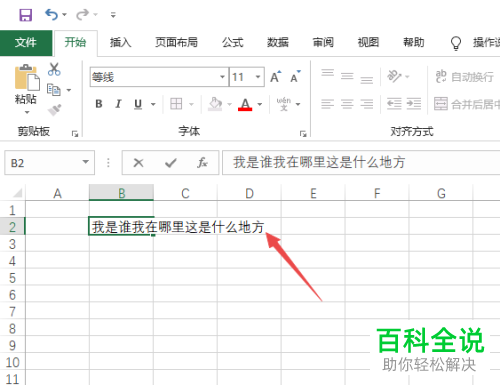This screenshot has height=385, width=500.
Task: Increase font size with larger A
Action: coord(276,77)
